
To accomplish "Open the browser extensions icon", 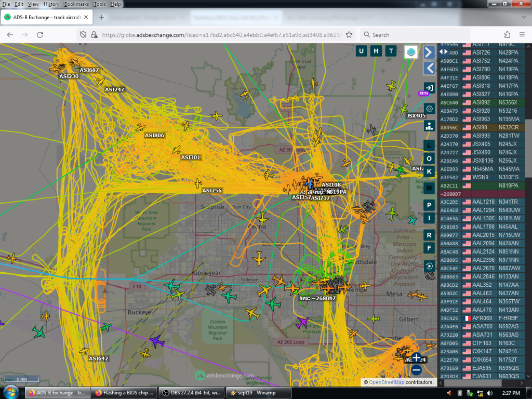I will pos(507,35).
